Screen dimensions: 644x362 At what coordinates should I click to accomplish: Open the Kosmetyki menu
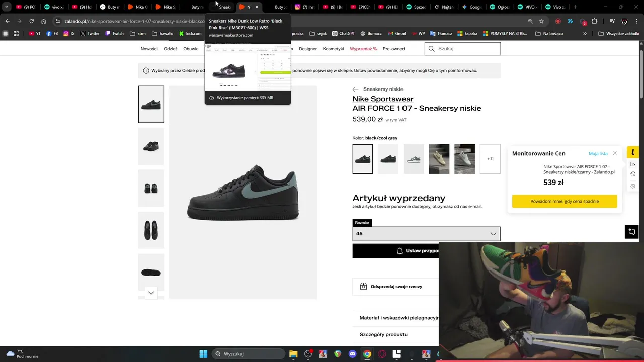tap(333, 49)
